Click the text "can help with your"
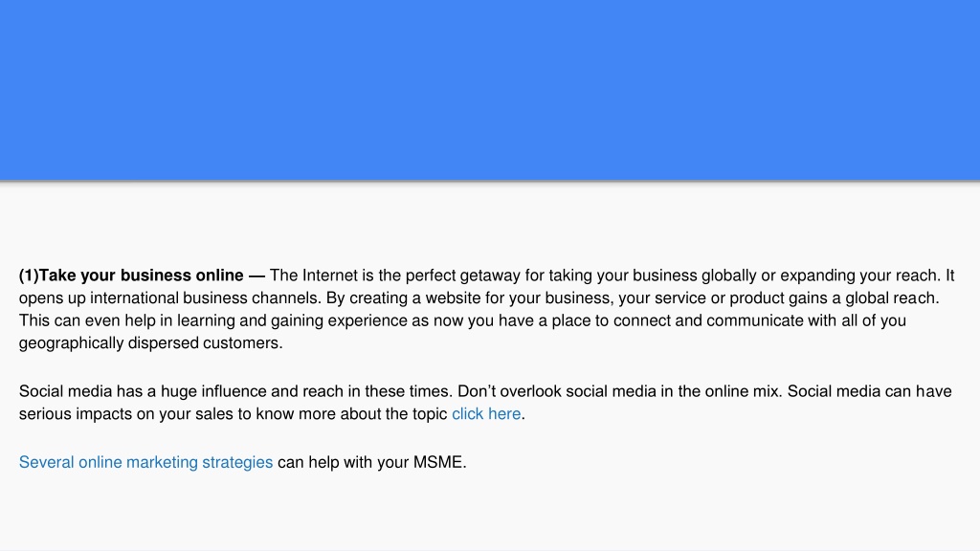 [344, 462]
